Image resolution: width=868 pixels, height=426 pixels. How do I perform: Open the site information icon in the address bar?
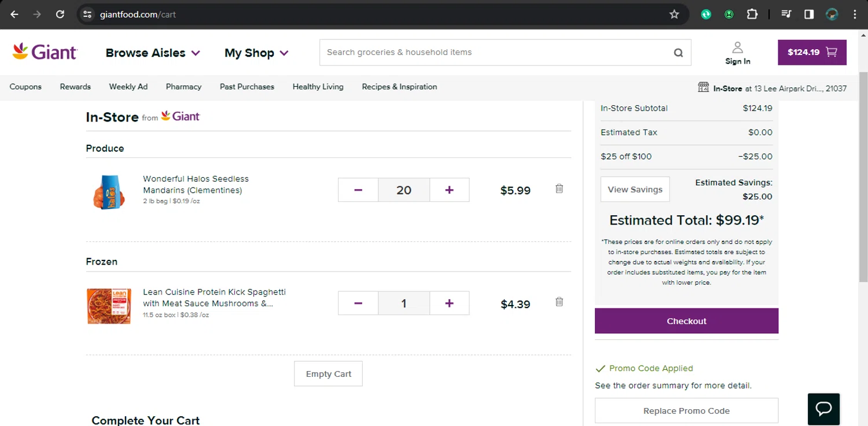point(87,14)
